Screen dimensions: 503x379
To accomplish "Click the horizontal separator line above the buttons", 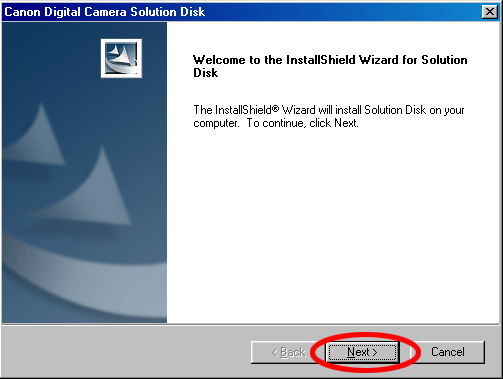I will coord(251,324).
